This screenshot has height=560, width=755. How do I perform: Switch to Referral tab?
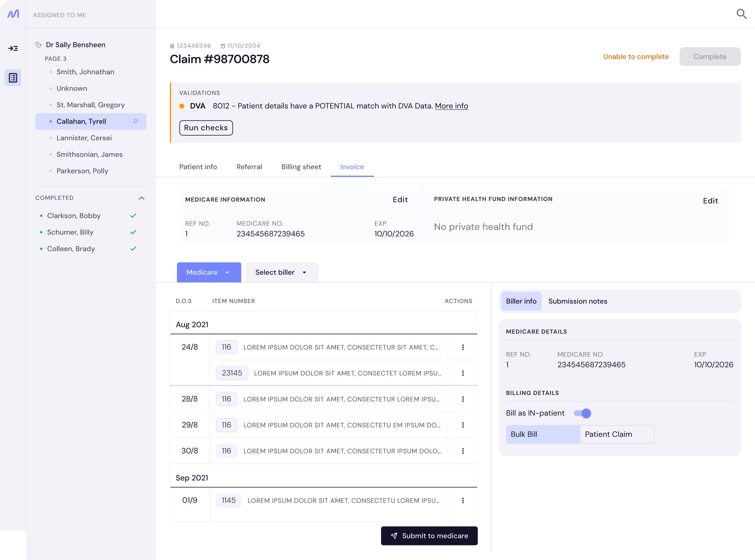click(x=249, y=167)
